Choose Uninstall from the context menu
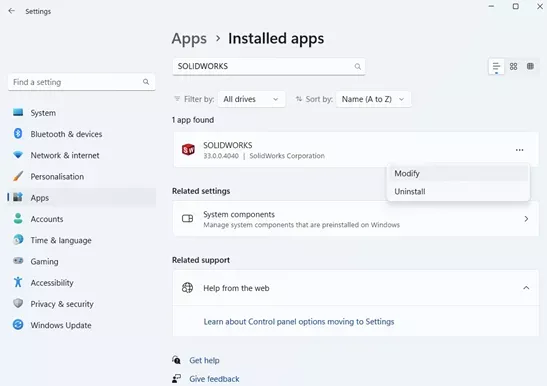The width and height of the screenshot is (547, 386). [458, 192]
